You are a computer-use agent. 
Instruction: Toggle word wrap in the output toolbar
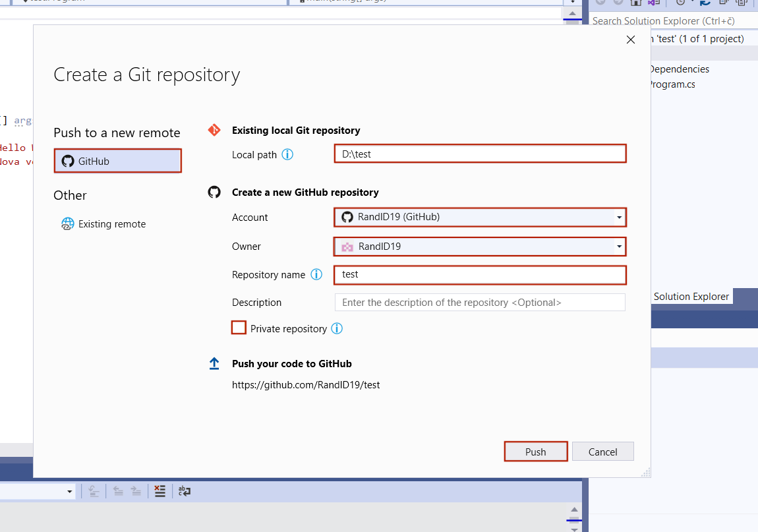185,490
